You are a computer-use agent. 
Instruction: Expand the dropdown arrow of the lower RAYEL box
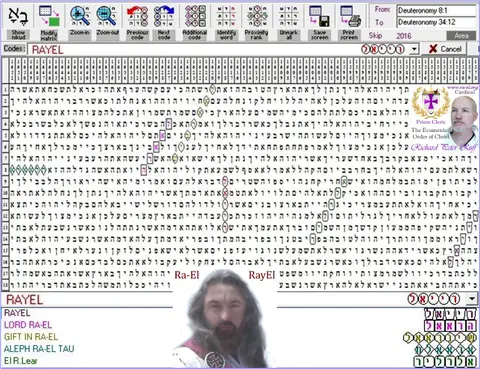pos(472,299)
